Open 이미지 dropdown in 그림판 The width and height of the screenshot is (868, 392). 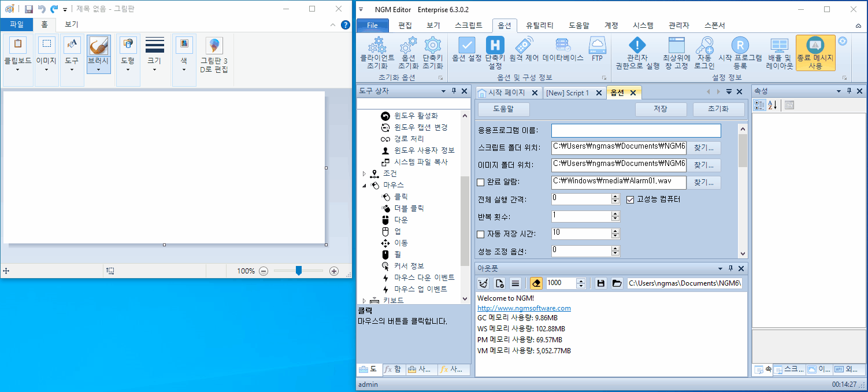(46, 60)
